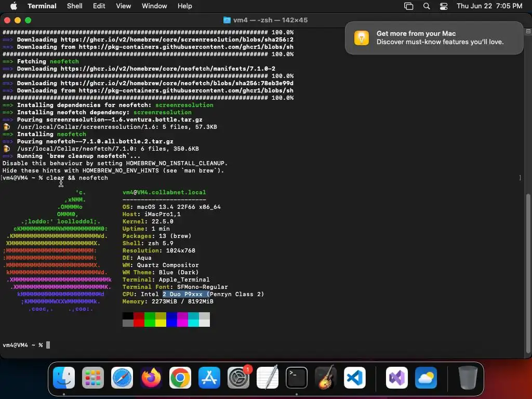Click the 'WM: Quartz Compositor' line
Viewport: 532px width, 399px height.
161,265
